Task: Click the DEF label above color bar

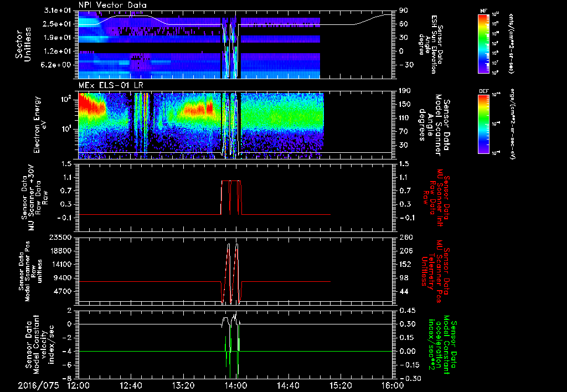Action: (484, 91)
